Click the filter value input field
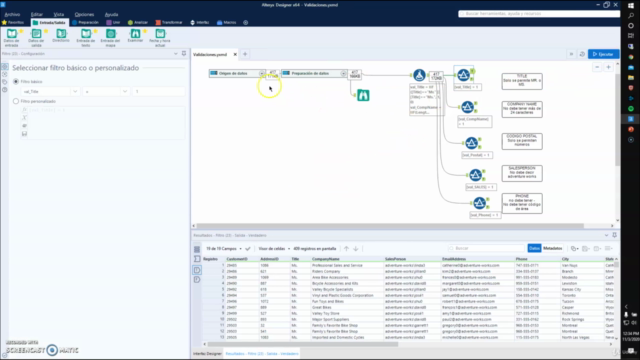The height and width of the screenshot is (360, 640). (x=158, y=92)
